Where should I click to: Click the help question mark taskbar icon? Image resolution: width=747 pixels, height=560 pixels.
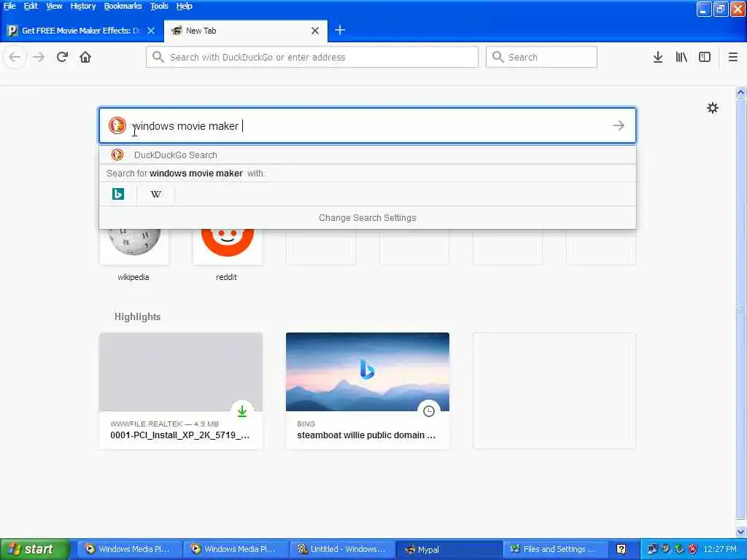(x=622, y=550)
